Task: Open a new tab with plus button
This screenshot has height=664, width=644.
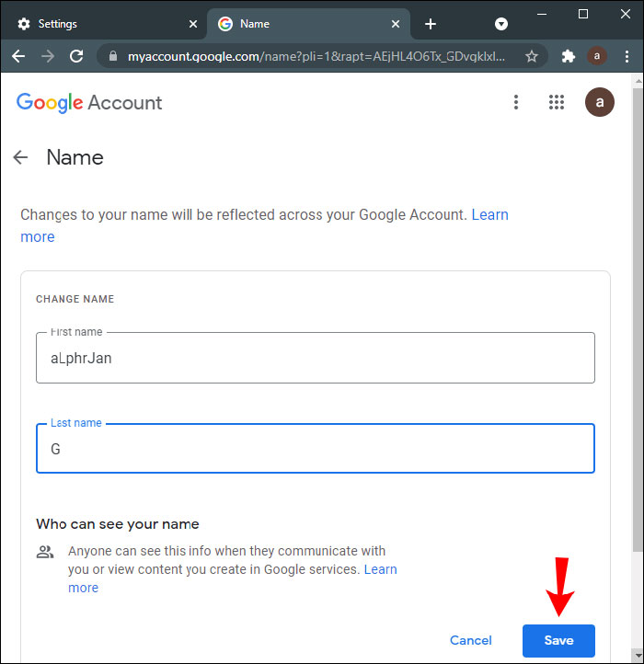Action: point(431,24)
